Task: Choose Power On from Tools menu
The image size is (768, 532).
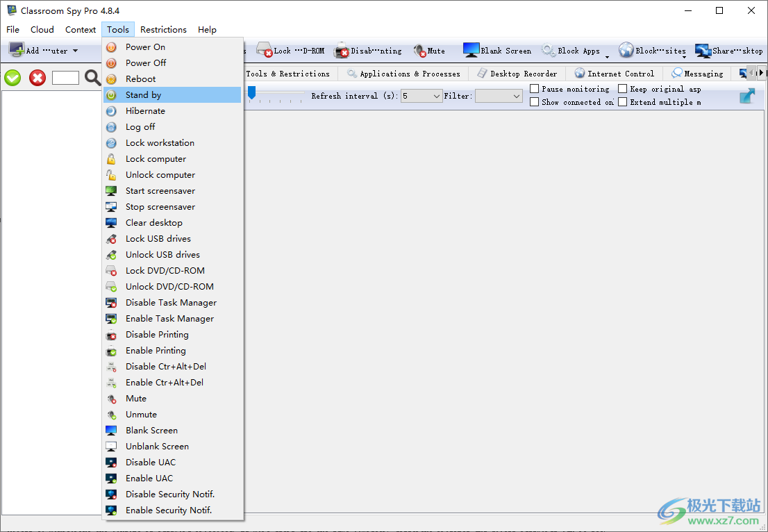Action: (x=172, y=47)
